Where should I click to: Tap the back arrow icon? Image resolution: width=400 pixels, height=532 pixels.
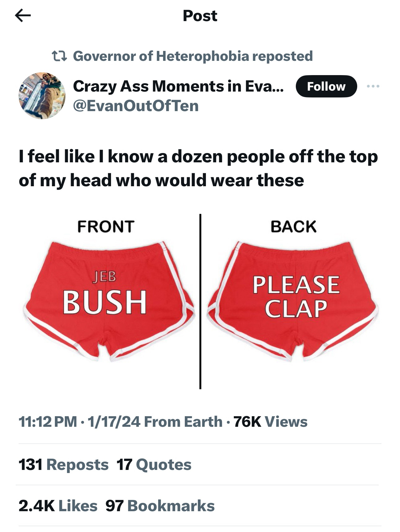23,16
